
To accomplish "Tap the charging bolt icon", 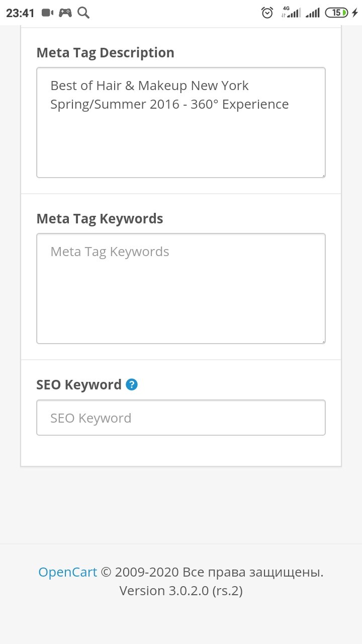I will (x=355, y=13).
